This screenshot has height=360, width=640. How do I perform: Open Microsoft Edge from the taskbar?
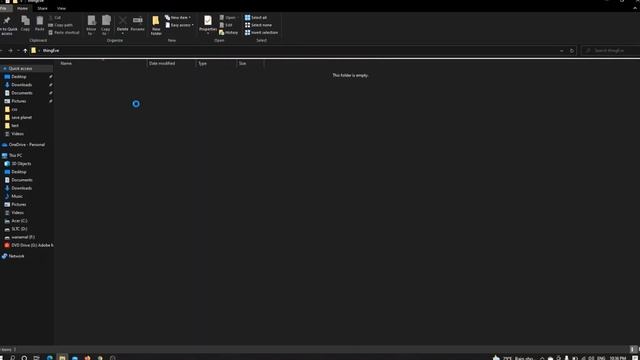(49, 358)
